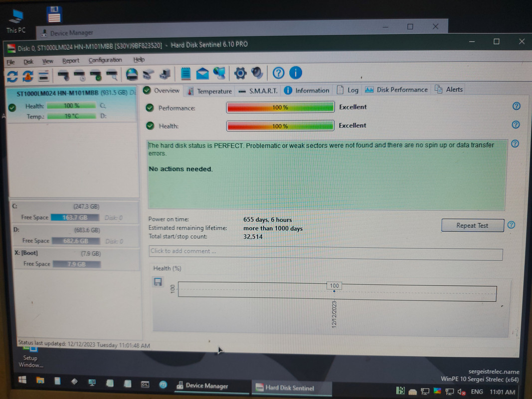Click the blue notepad report toolbar icon
Screen dimensions: 532x399
[185, 74]
